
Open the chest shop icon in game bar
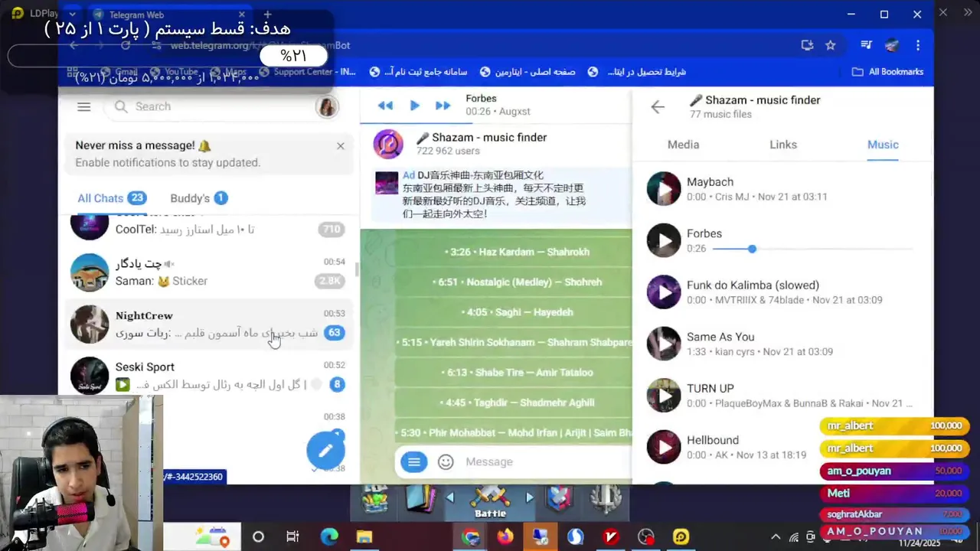(x=375, y=499)
